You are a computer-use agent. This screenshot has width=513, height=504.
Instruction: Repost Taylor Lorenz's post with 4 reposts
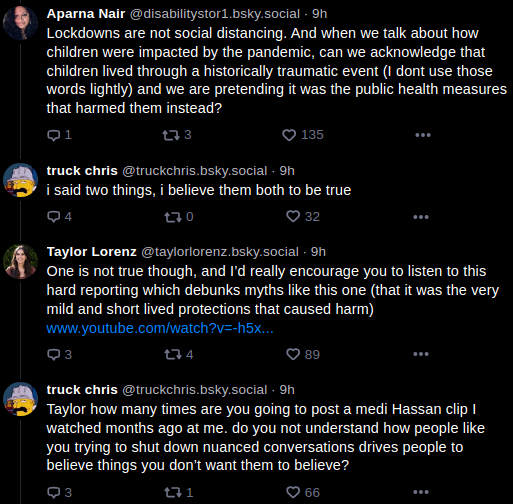(x=179, y=354)
